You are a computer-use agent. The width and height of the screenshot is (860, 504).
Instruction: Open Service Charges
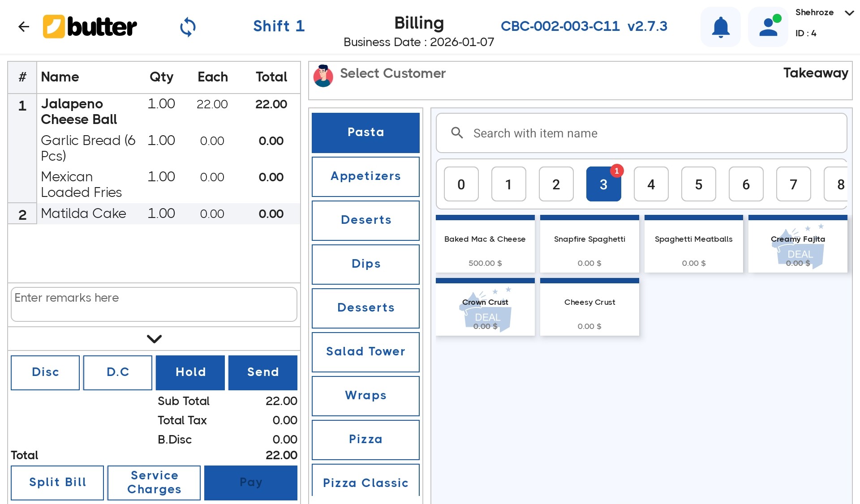(x=154, y=483)
